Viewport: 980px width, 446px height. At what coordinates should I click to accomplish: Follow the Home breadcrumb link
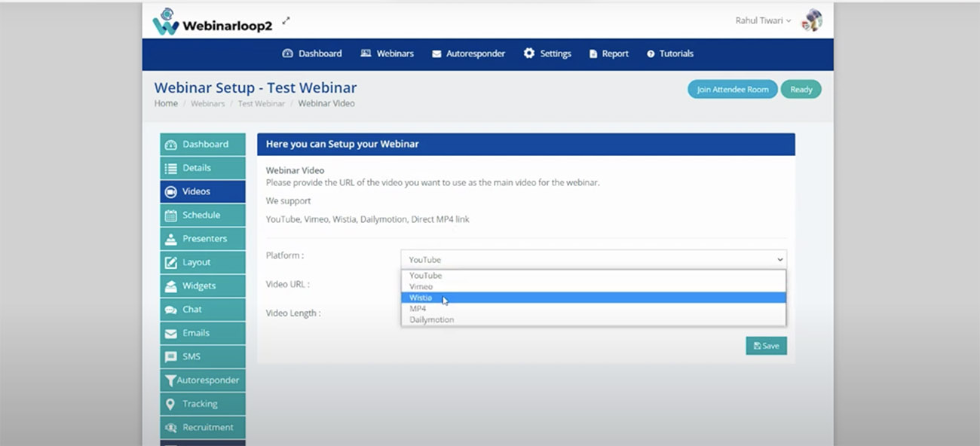(166, 103)
